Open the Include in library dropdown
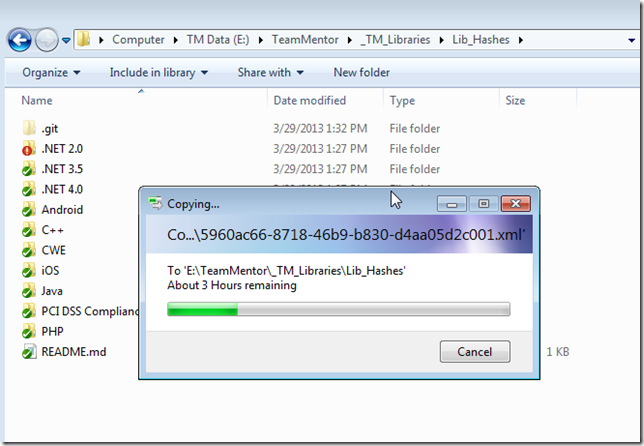The image size is (644, 446). [159, 73]
